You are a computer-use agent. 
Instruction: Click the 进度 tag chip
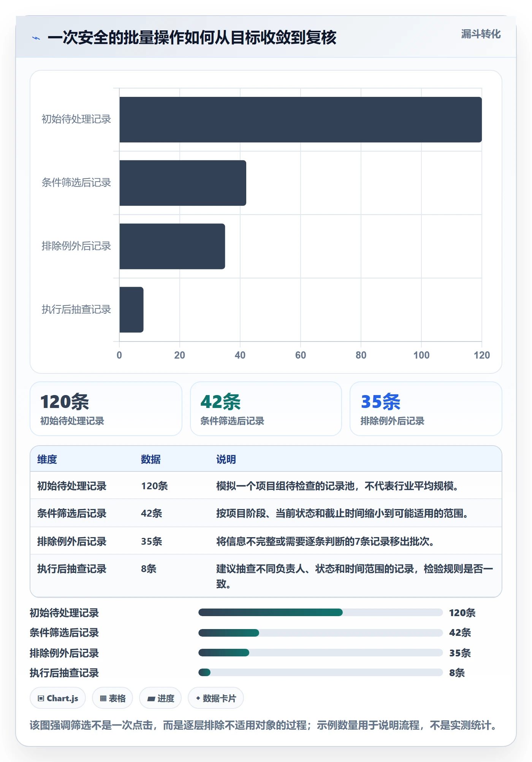(x=160, y=698)
